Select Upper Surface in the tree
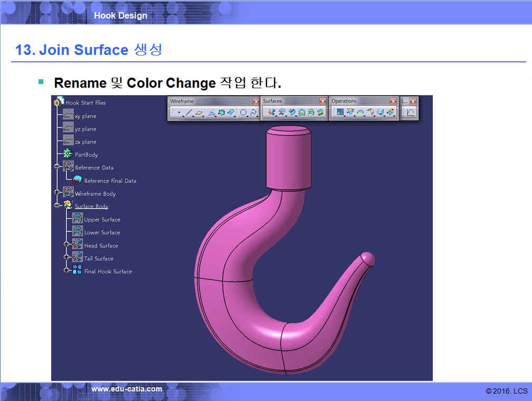This screenshot has width=532, height=401. pos(102,219)
